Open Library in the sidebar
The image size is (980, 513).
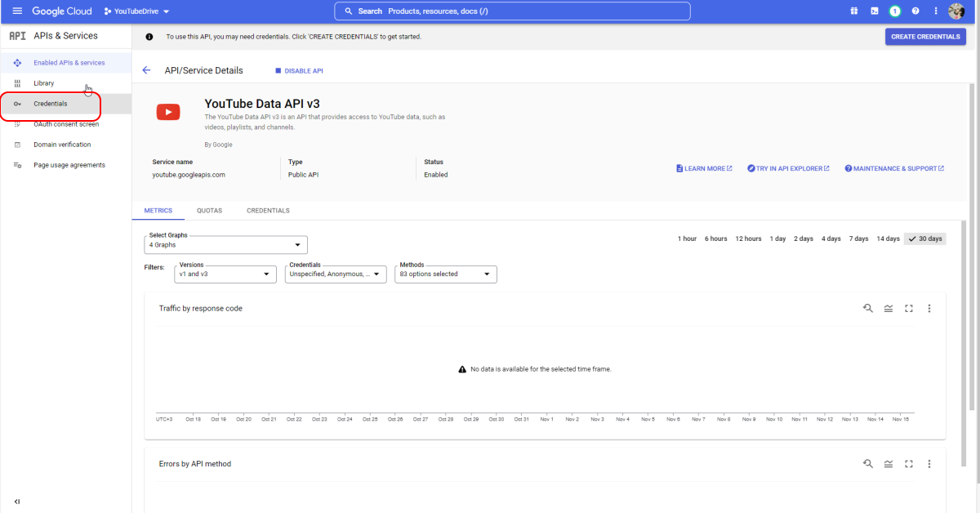pos(65,83)
